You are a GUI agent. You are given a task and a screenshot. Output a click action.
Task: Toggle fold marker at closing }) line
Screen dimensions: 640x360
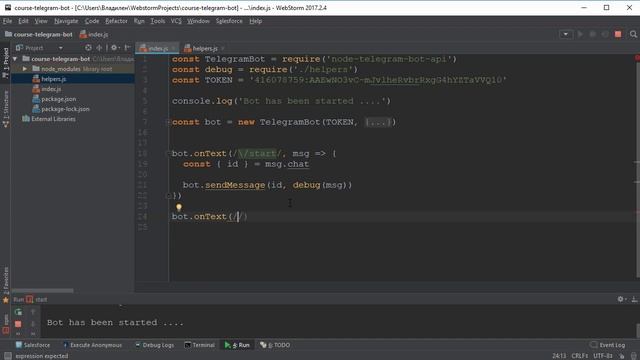(168, 196)
